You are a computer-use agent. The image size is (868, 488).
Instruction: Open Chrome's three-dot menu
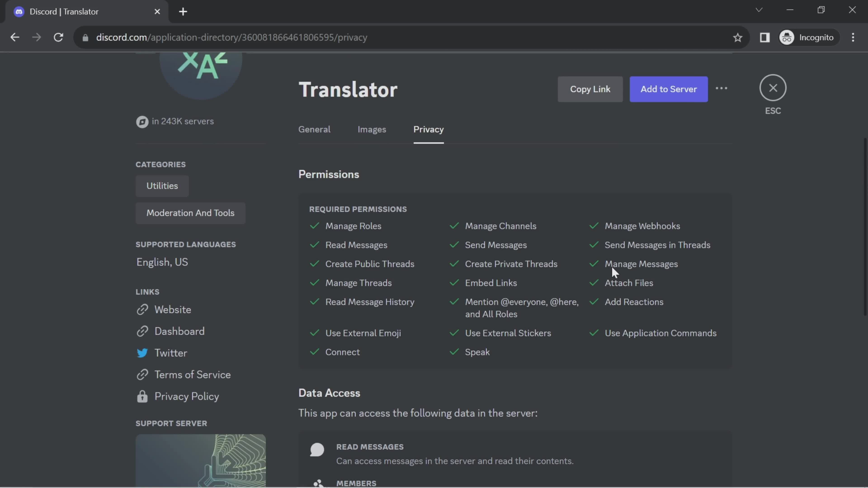point(853,37)
